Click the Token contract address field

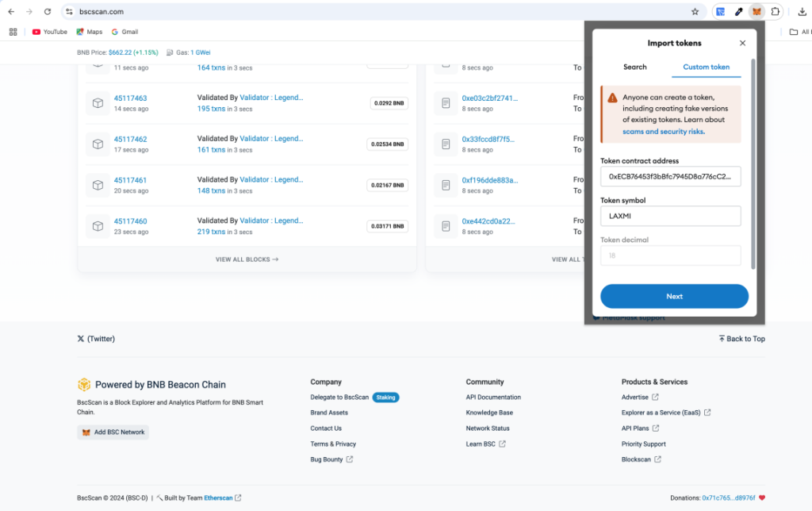pyautogui.click(x=670, y=176)
